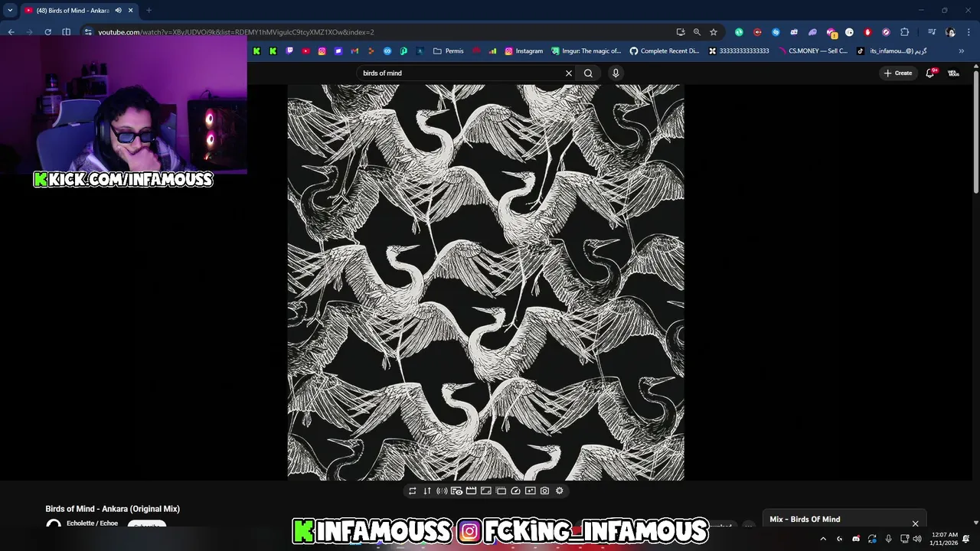Open the 'Imgur: The magic of...' bookmark
This screenshot has width=980, height=551.
(586, 51)
